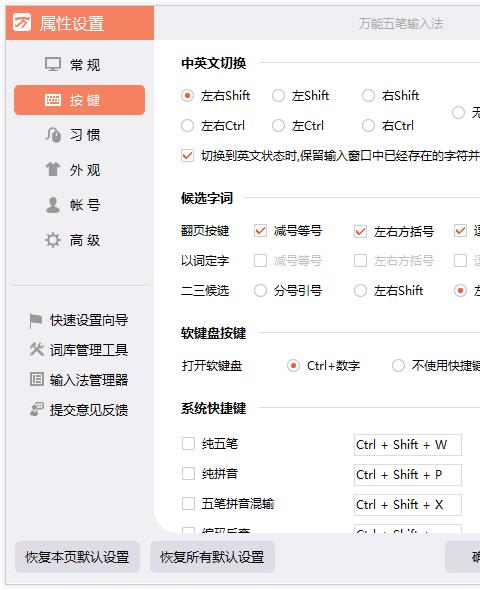The width and height of the screenshot is (480, 590).
Task: Switch to the 按键 tab
Action: pos(79,100)
